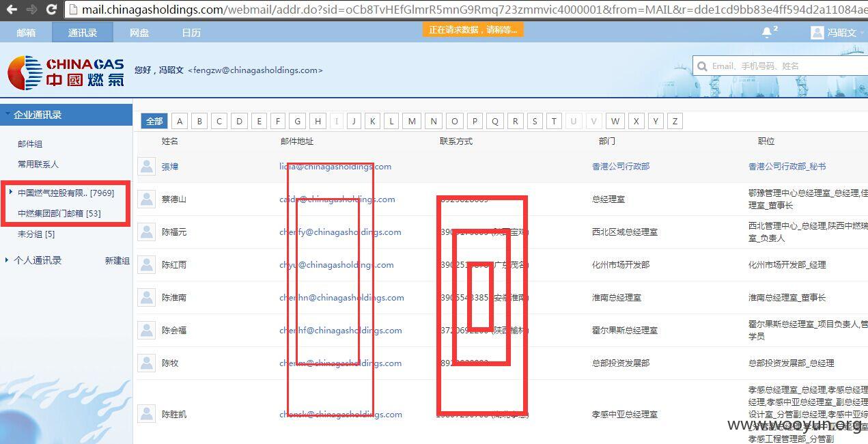Select the 全部 filter button

click(x=155, y=122)
